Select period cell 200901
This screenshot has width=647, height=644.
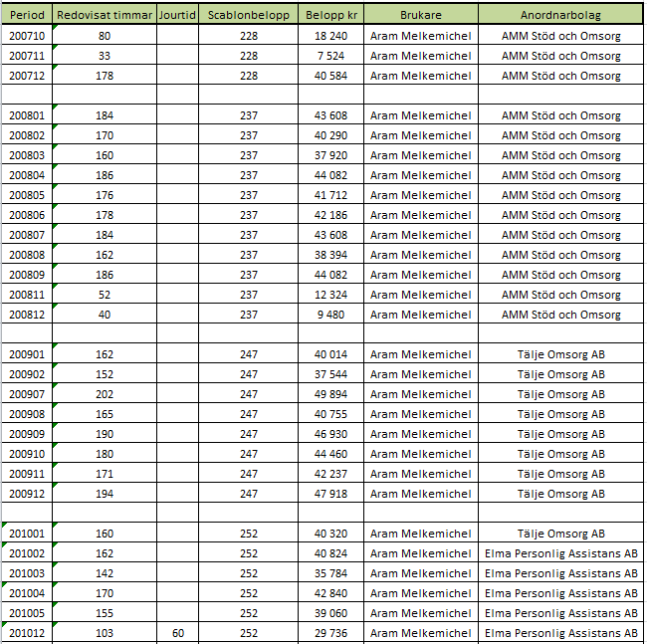[27, 354]
